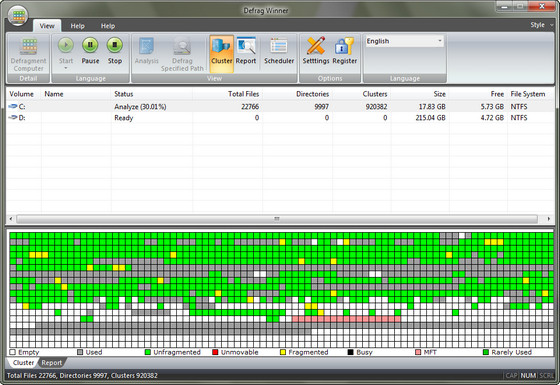Expand the Start button's dropdown arrow

coord(66,68)
